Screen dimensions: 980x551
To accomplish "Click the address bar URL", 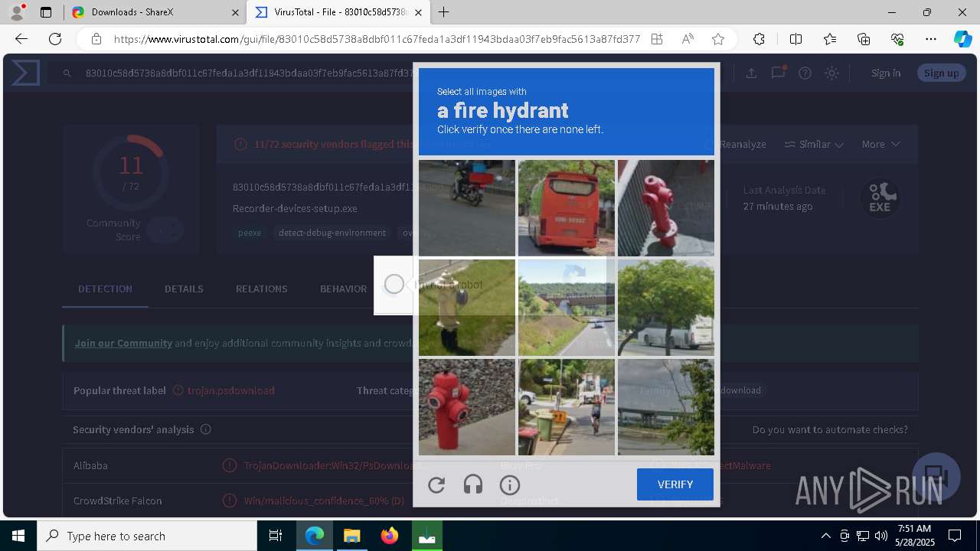I will click(377, 39).
